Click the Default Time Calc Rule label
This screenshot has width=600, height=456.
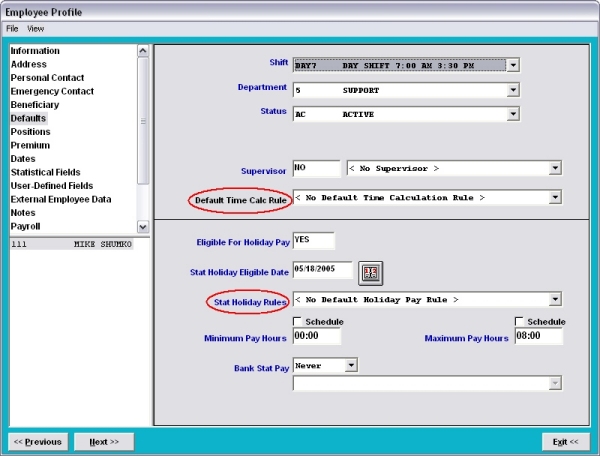pyautogui.click(x=241, y=200)
